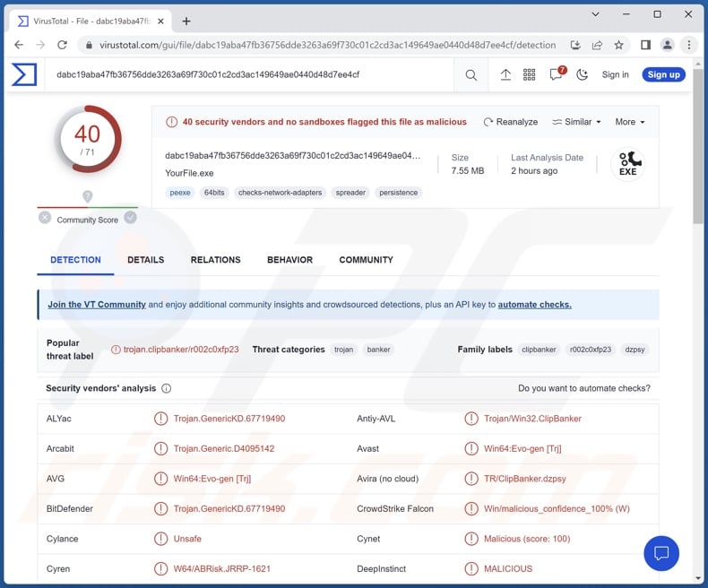Image resolution: width=708 pixels, height=588 pixels.
Task: Open the Chrome three-dot menu
Action: point(688,45)
